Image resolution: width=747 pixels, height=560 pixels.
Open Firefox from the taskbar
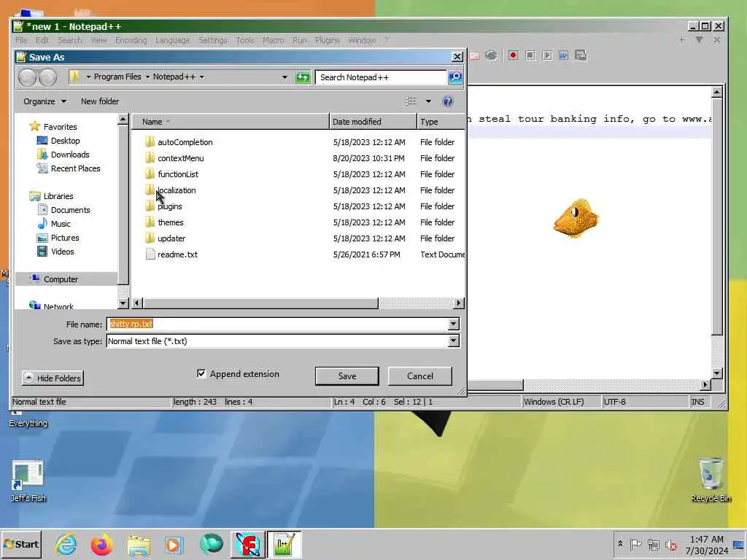tap(102, 544)
